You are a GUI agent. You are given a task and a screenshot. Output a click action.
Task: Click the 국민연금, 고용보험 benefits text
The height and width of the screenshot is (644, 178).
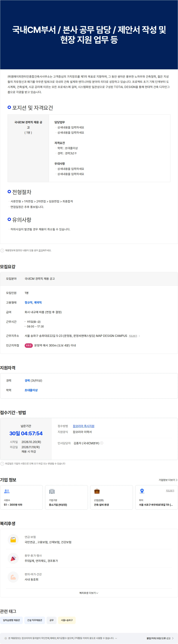[48, 542]
